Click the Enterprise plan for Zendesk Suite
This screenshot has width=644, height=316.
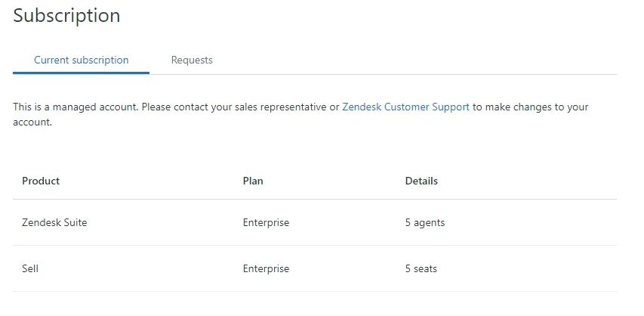point(266,223)
